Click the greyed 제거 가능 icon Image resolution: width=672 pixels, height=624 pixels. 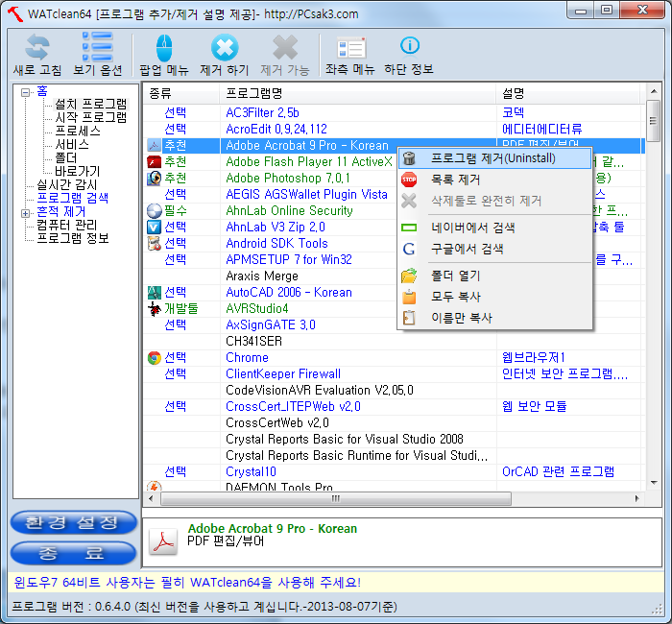(285, 47)
